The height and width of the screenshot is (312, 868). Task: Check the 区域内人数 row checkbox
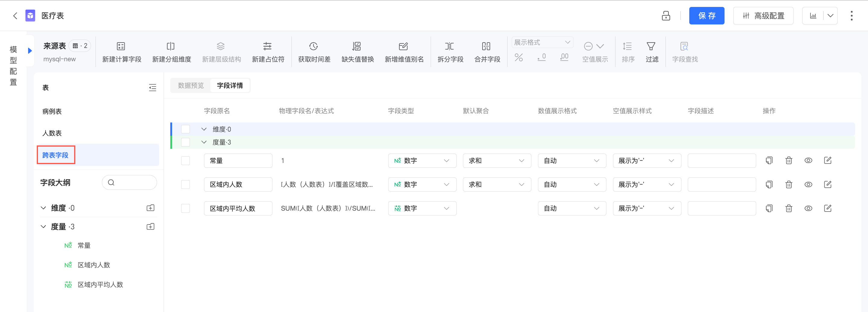185,184
